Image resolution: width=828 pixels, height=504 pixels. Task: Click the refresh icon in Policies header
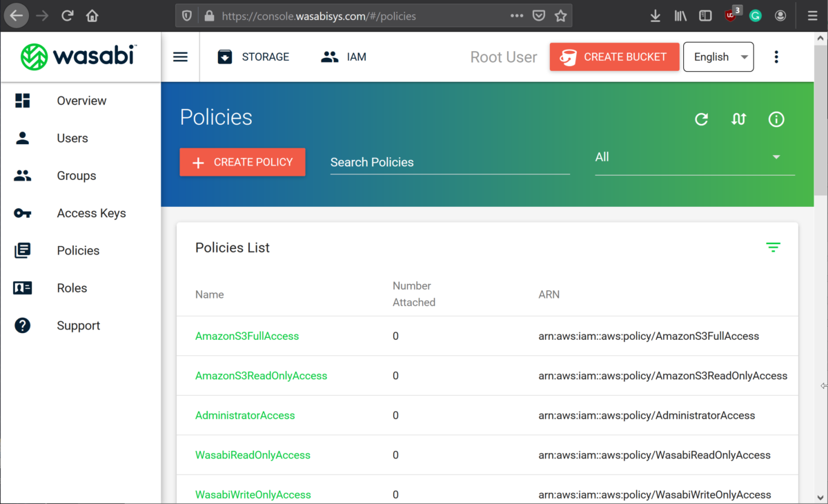pyautogui.click(x=701, y=119)
